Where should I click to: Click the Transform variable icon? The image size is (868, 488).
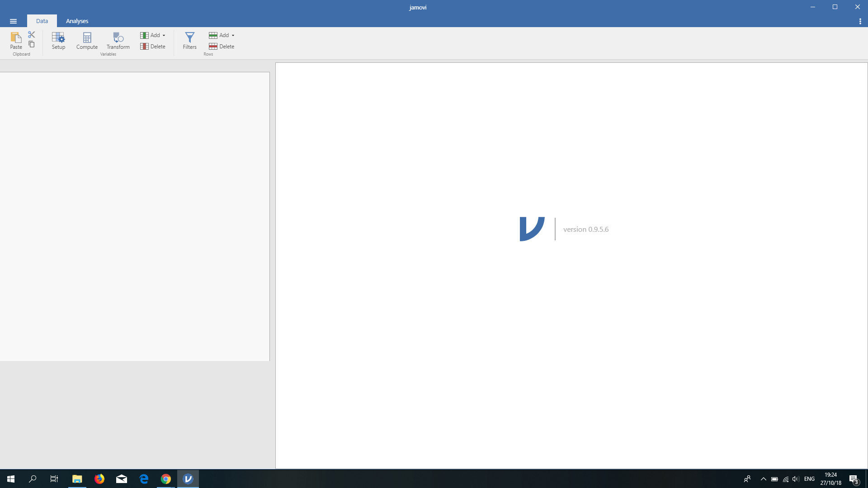(118, 40)
